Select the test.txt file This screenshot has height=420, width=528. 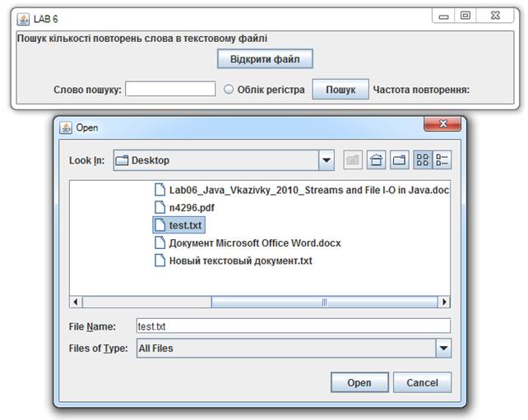click(178, 225)
